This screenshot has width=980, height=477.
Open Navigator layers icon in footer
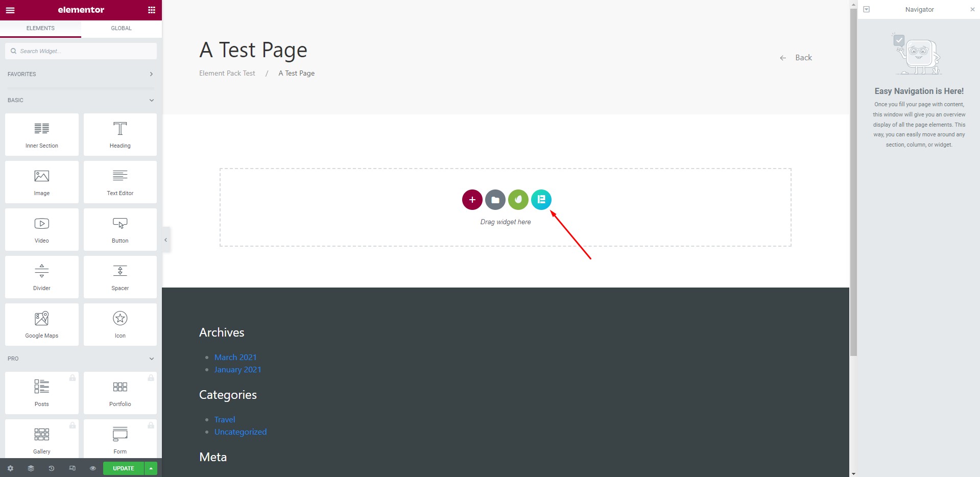point(31,468)
